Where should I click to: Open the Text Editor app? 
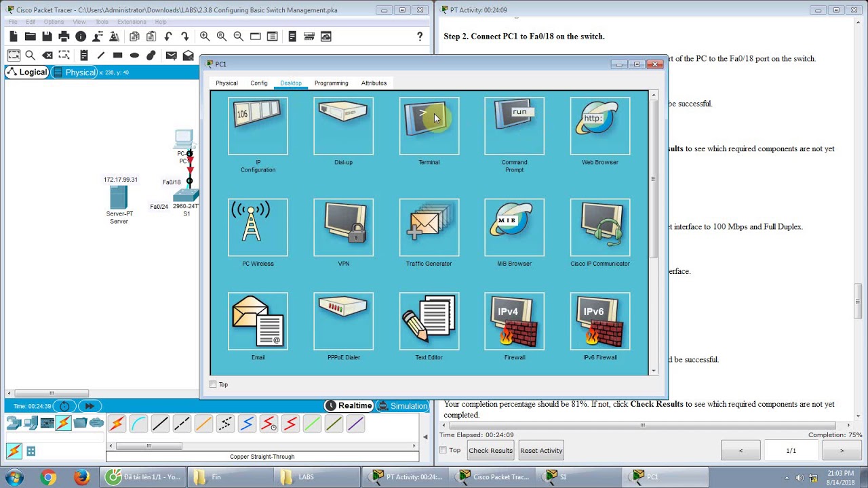[429, 321]
